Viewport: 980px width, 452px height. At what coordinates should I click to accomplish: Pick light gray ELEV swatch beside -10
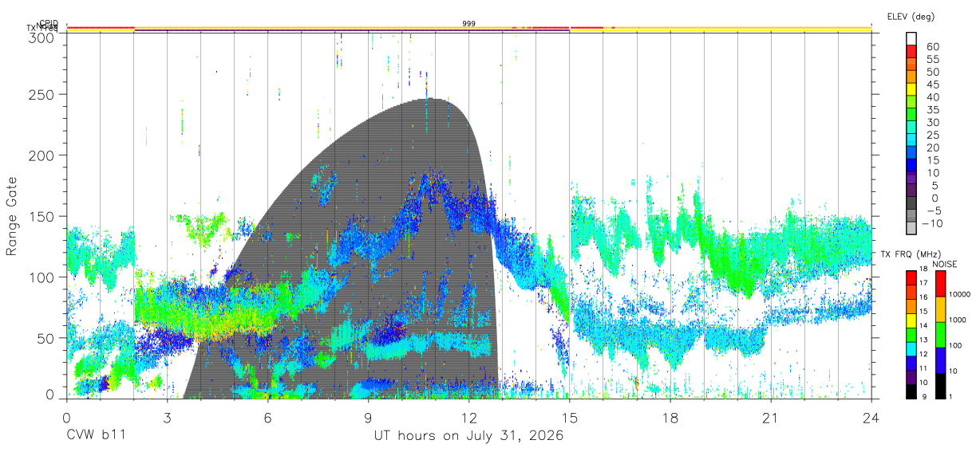click(x=911, y=228)
